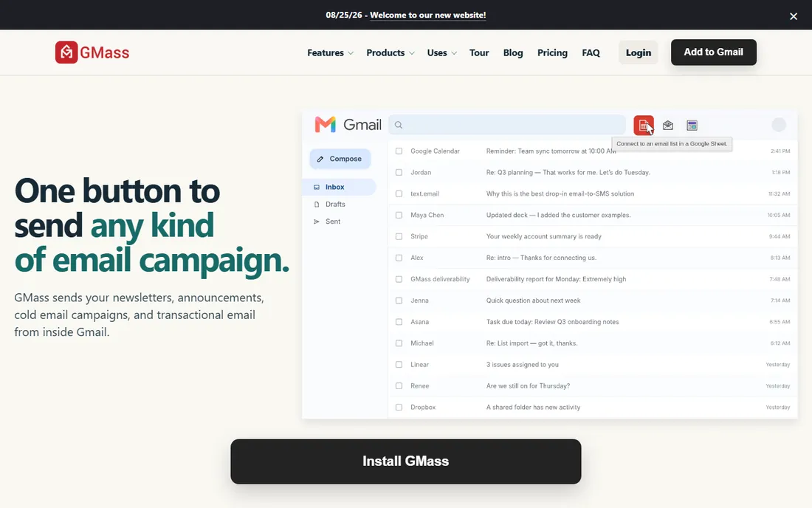The image size is (812, 508).
Task: Select the Drafts folder
Action: [x=335, y=204]
